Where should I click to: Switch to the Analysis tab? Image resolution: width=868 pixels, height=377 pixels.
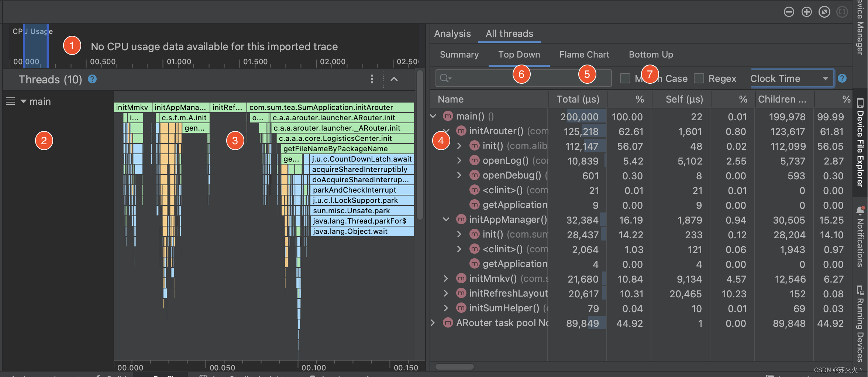tap(452, 34)
